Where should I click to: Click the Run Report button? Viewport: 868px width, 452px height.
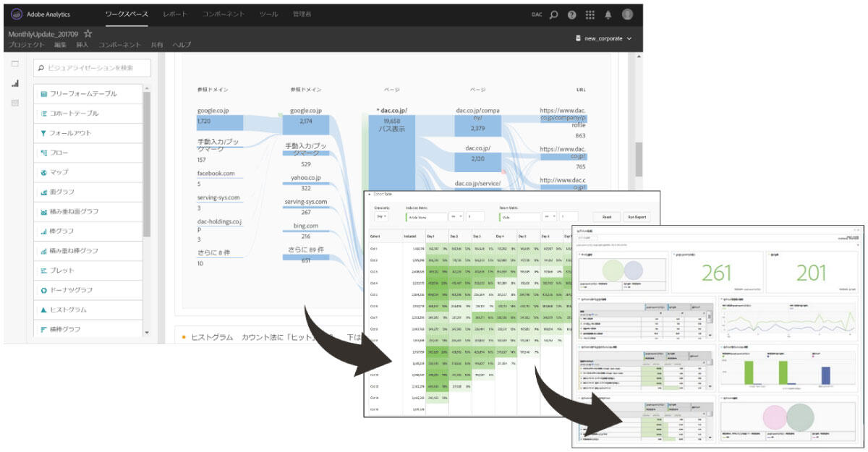click(x=637, y=216)
